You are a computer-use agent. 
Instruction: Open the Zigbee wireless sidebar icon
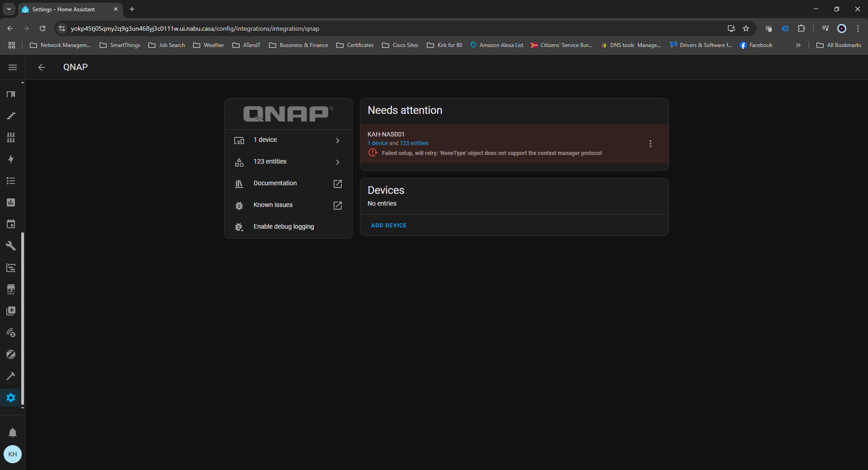pos(11,333)
